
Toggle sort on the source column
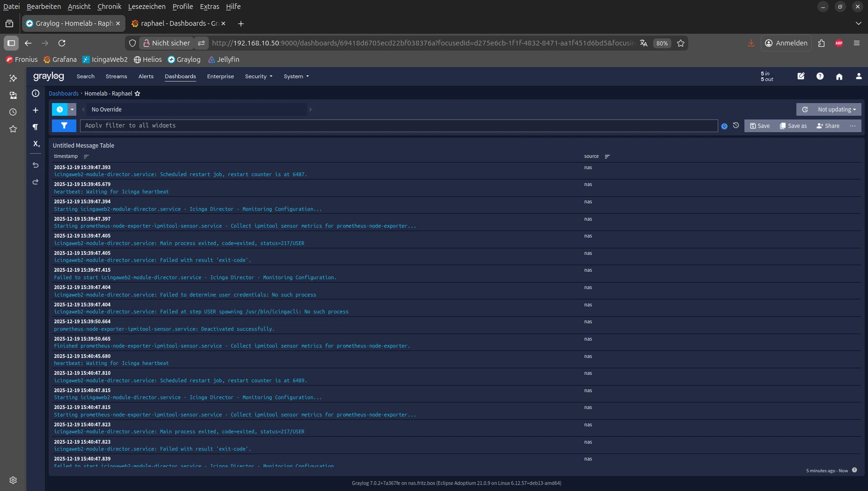click(x=607, y=156)
